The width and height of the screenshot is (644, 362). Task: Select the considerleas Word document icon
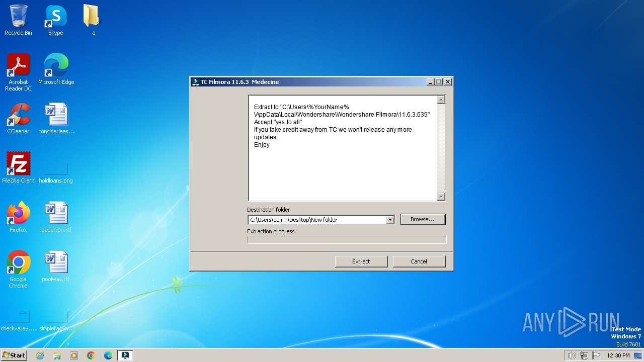56,119
